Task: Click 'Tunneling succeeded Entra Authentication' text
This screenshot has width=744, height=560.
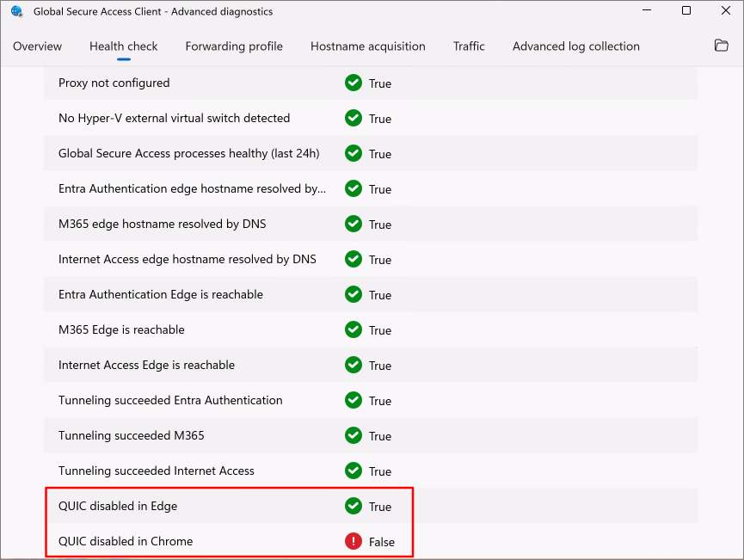Action: pos(170,401)
